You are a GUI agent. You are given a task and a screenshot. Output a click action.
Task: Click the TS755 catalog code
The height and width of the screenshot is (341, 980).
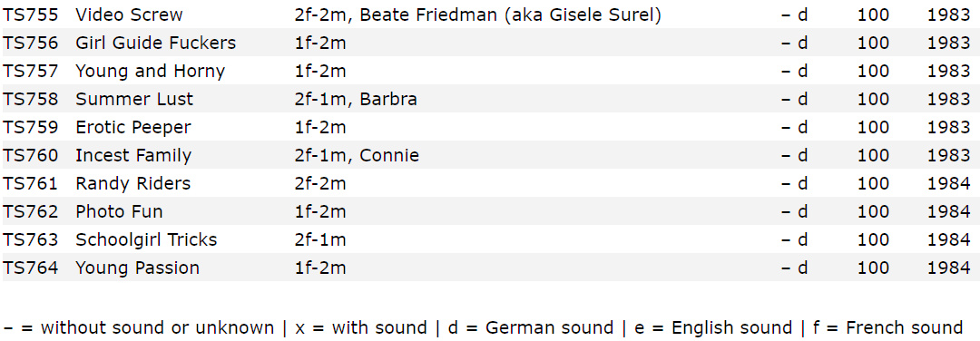point(31,15)
